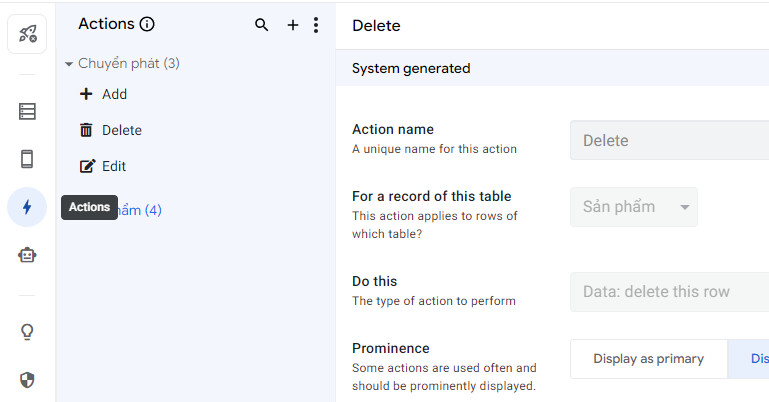
Task: Choose Display as primary prominence
Action: (648, 359)
